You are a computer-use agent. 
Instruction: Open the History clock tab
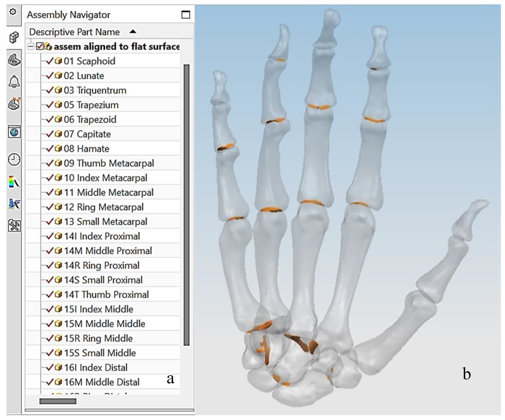tap(14, 160)
